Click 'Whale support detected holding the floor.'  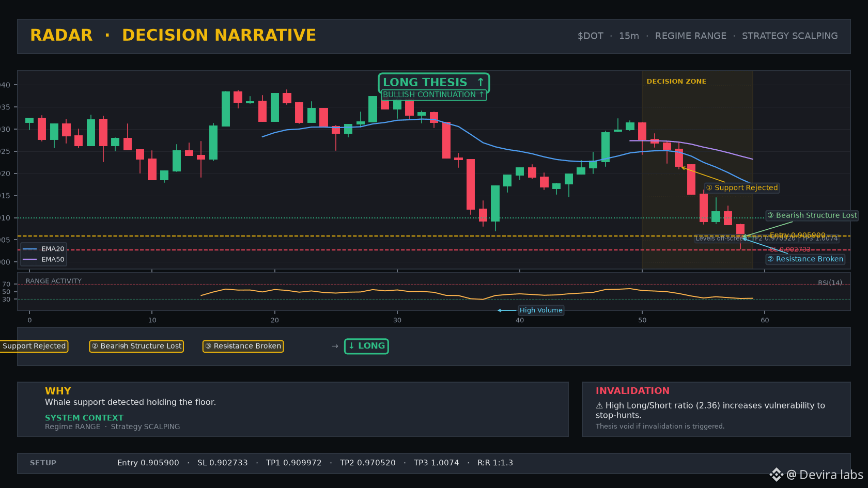point(130,402)
